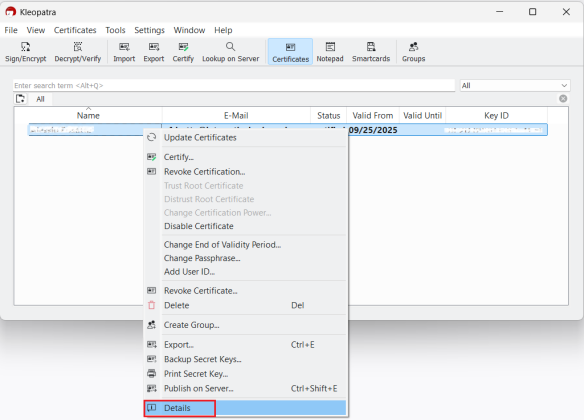Click the Kleopatra app icon in title bar

[10, 12]
